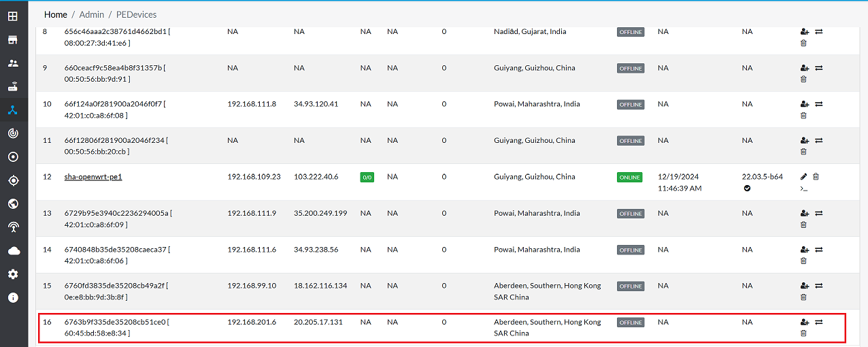Click version check mark under 22.03.5-b64
Screen dimensions: 868x347
coord(747,188)
